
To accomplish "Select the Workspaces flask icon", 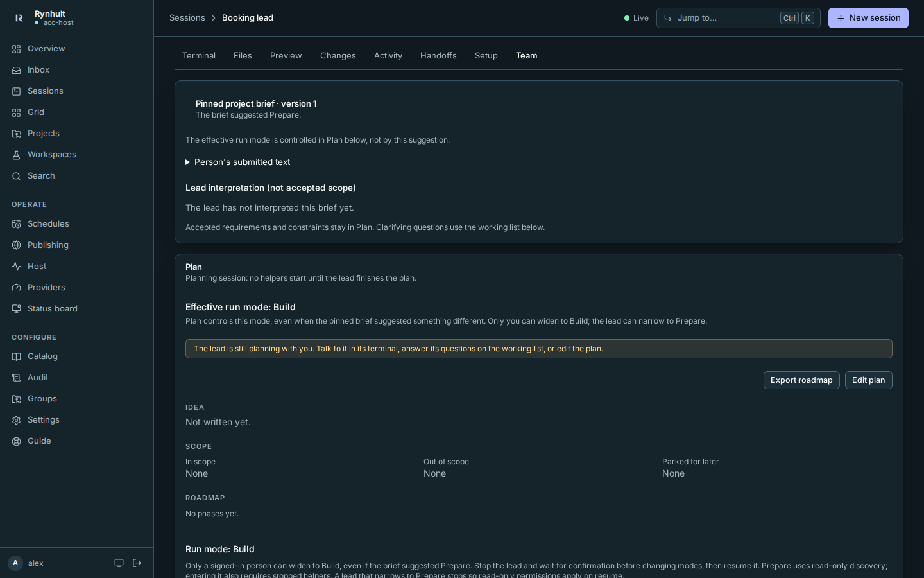I will click(x=16, y=155).
